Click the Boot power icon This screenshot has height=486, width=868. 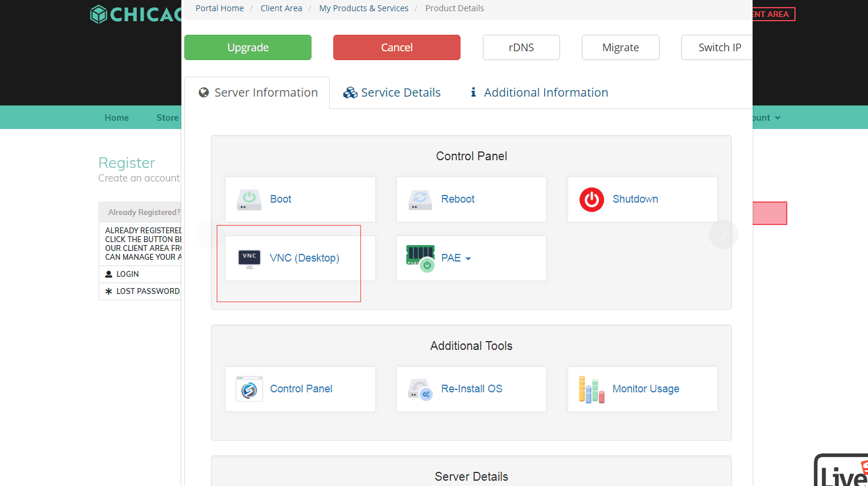[x=249, y=200]
